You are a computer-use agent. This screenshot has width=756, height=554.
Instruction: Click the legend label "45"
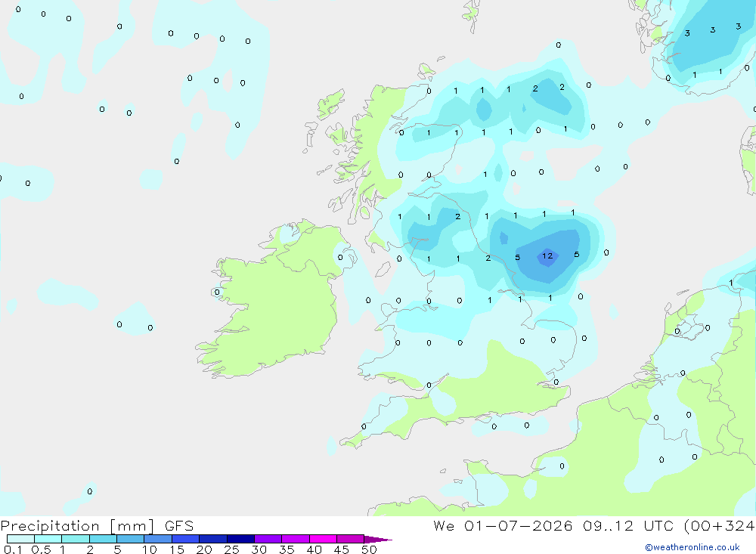(342, 549)
